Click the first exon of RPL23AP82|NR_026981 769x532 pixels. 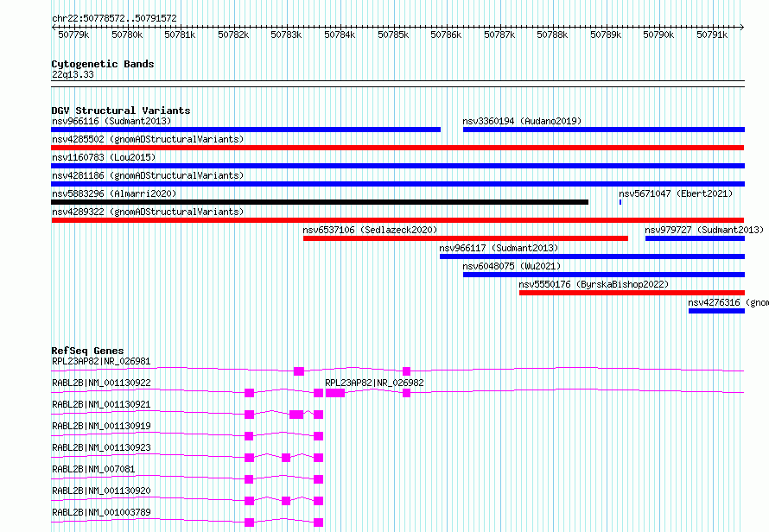[299, 371]
